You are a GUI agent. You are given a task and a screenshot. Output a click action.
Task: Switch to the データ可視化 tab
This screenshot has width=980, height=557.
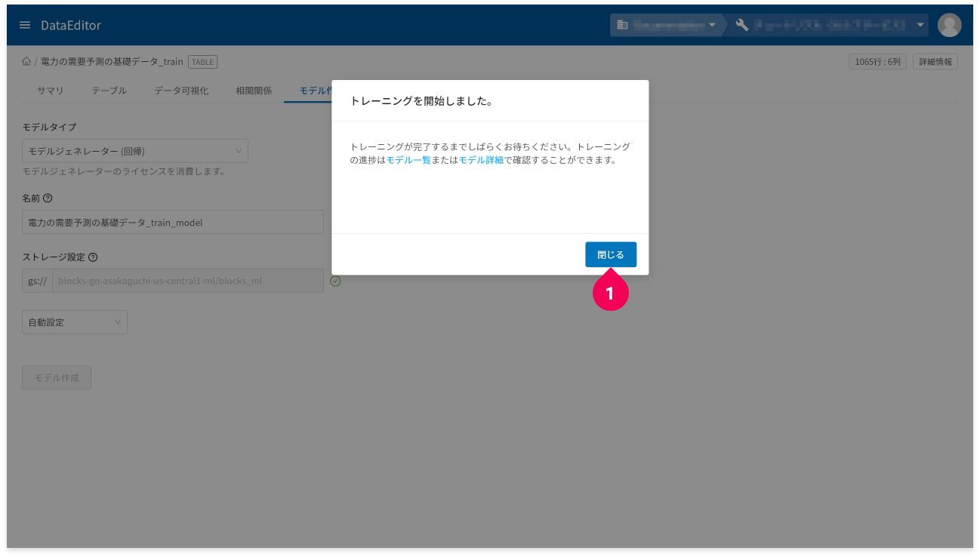(181, 91)
